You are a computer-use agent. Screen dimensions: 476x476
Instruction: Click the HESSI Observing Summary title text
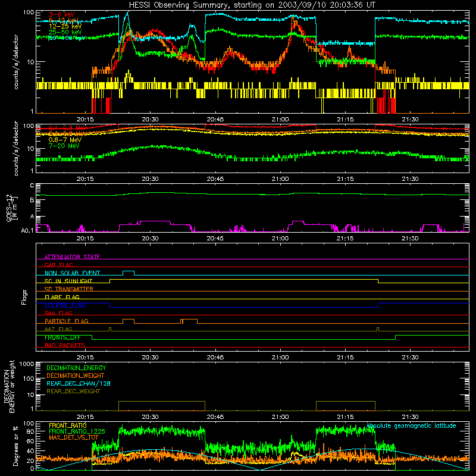tap(252, 5)
